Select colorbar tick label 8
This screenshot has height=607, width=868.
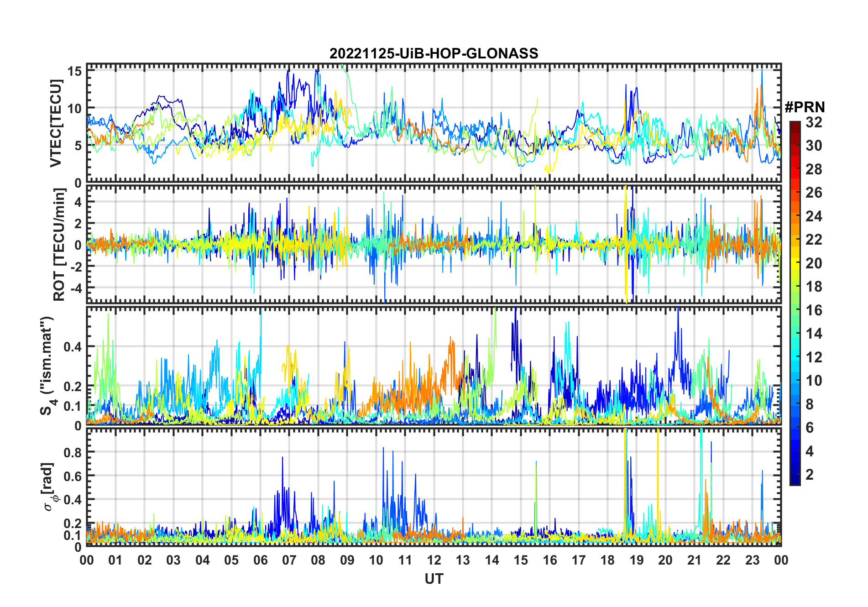(810, 404)
